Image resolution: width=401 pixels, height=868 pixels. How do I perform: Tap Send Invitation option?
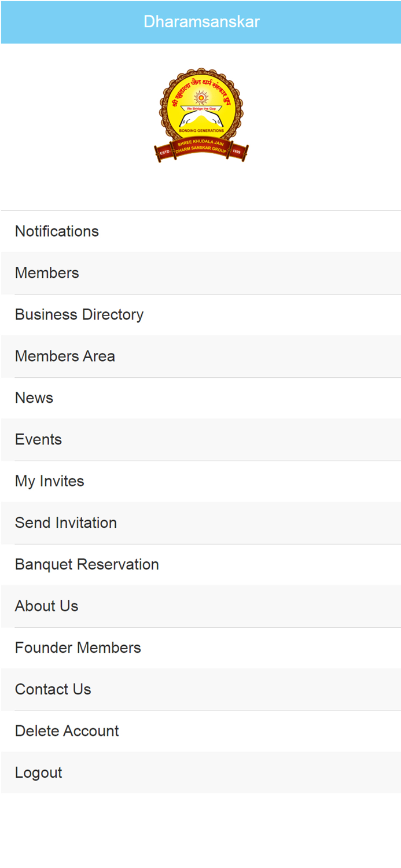(66, 523)
